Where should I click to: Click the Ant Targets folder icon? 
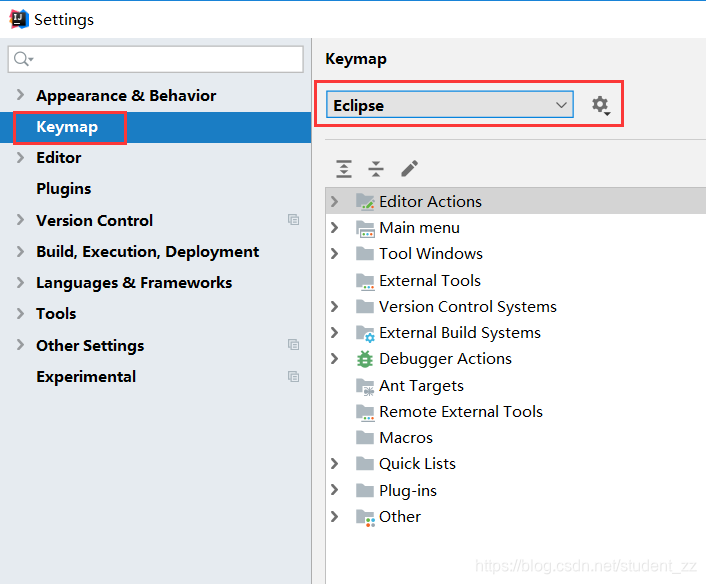click(x=365, y=386)
